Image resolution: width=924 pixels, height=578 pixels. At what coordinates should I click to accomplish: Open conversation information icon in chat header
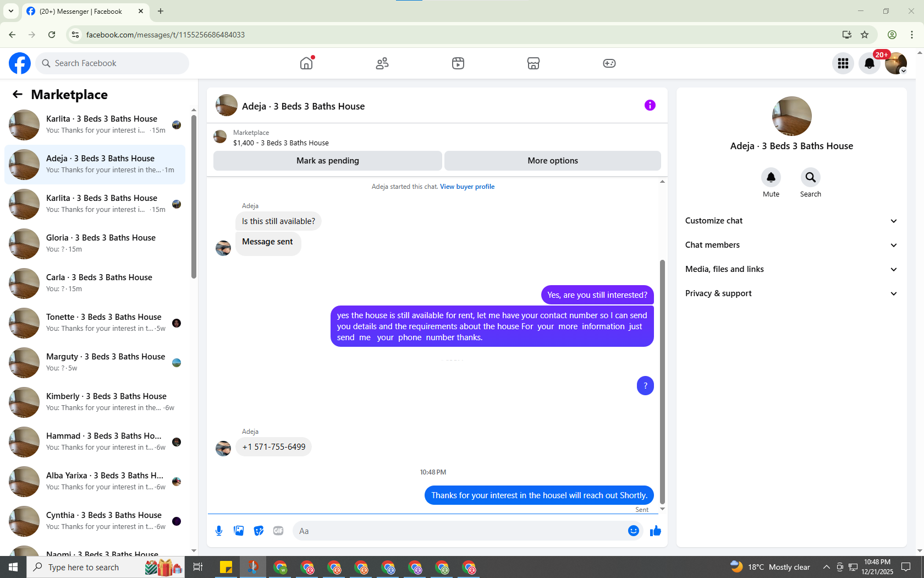(650, 105)
